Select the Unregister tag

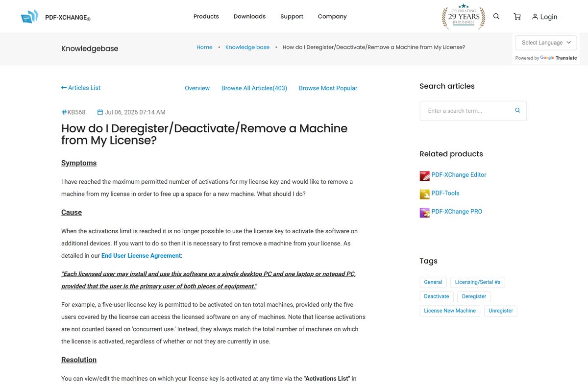pos(501,311)
